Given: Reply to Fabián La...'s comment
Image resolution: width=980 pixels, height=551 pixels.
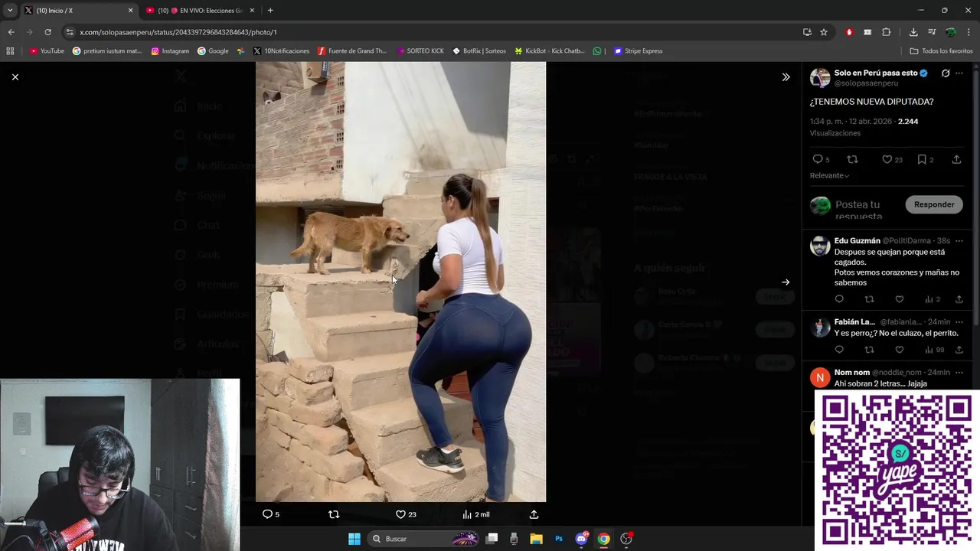Looking at the screenshot, I should (839, 350).
